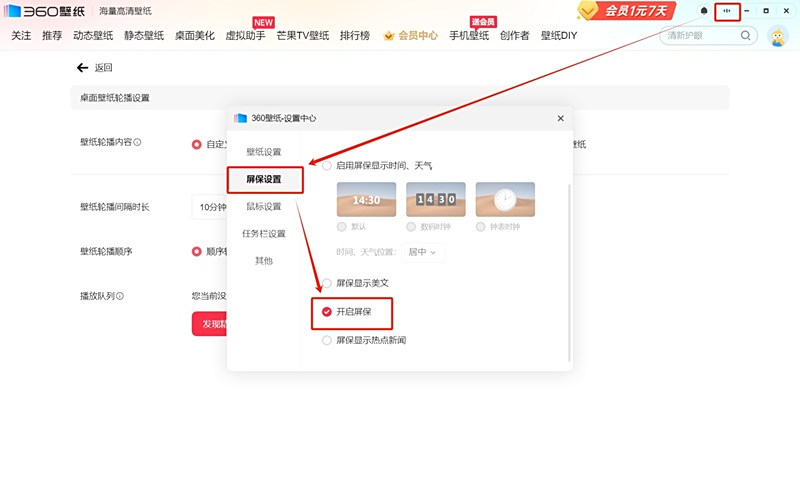The height and width of the screenshot is (477, 800).
Task: Open 手机壁纸 tab
Action: [469, 36]
